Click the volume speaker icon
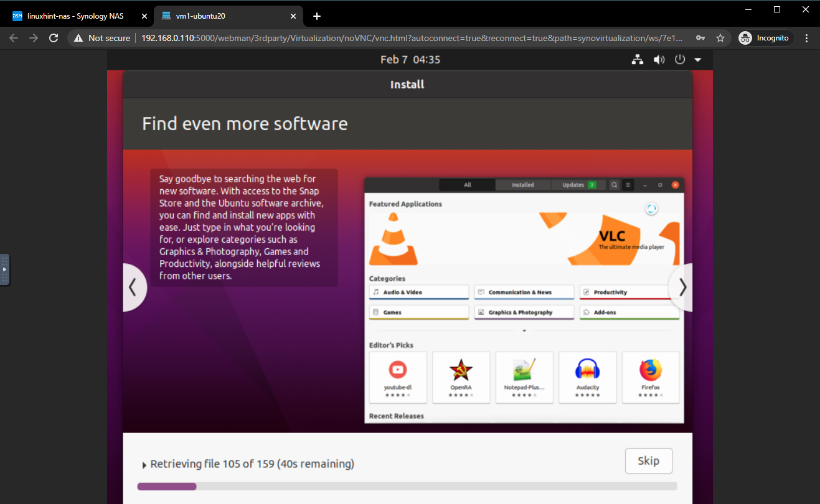 (x=659, y=60)
